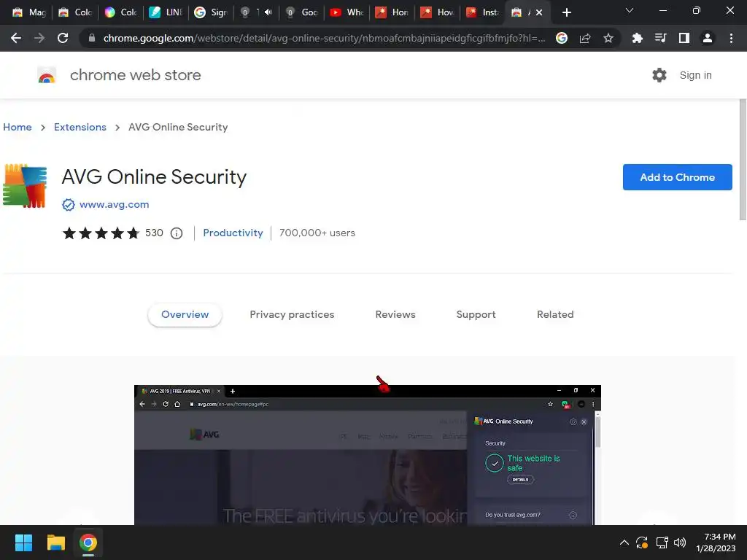The image size is (747, 560).
Task: Close the active AVG tab
Action: point(539,12)
